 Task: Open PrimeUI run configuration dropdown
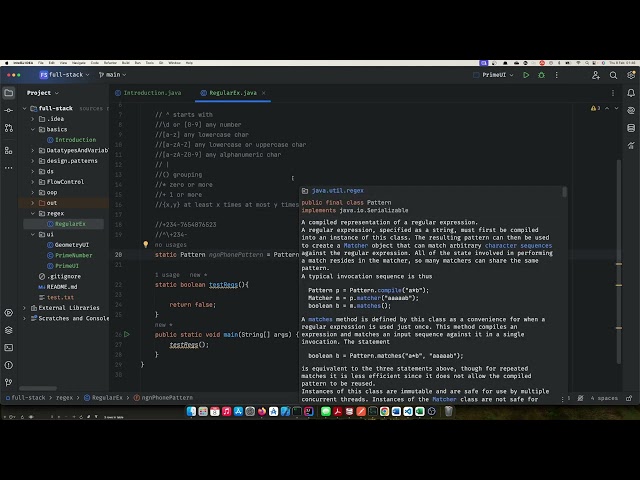click(493, 75)
